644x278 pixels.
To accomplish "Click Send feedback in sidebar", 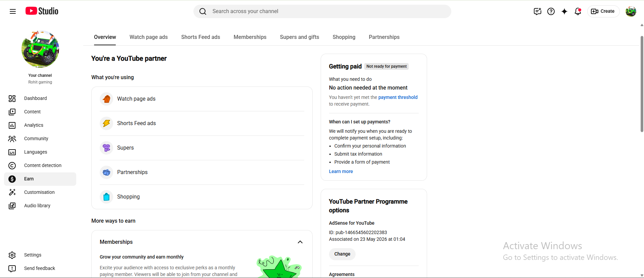I will pyautogui.click(x=40, y=268).
